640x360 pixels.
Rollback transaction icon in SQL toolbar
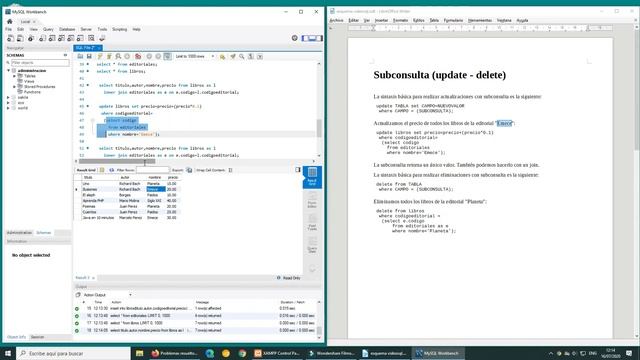pos(158,56)
